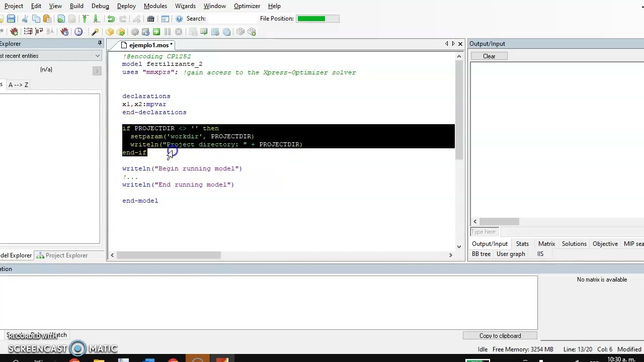
Task: Switch to the Matrix tab
Action: 546,244
